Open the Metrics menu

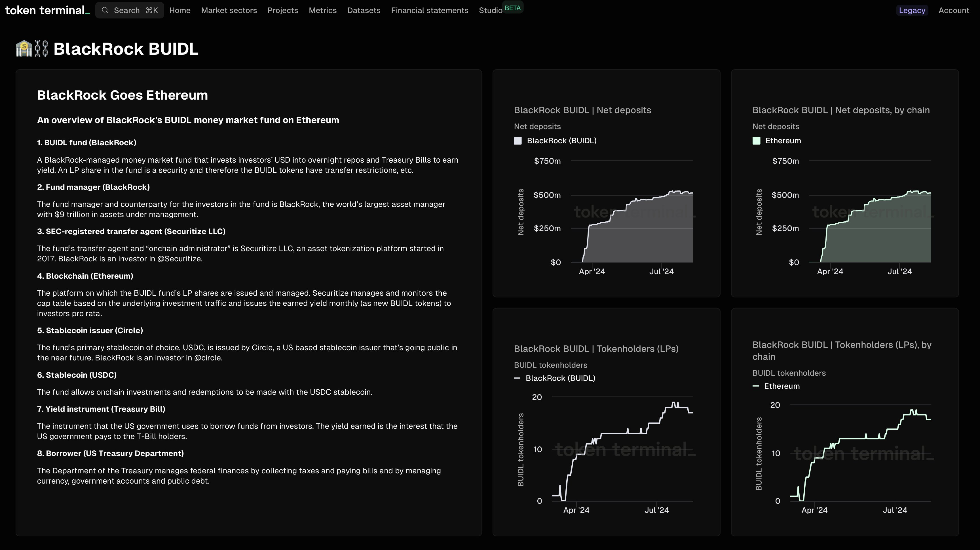coord(323,10)
